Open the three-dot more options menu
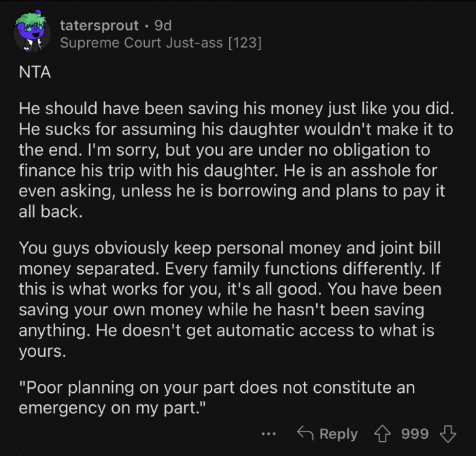The height and width of the screenshot is (456, 476). [269, 434]
